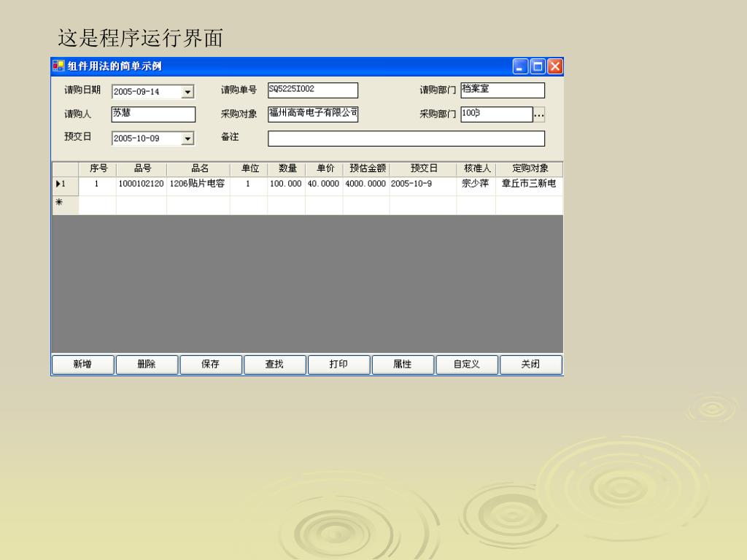Click the 单位 column header
This screenshot has height=560, width=747.
click(249, 168)
